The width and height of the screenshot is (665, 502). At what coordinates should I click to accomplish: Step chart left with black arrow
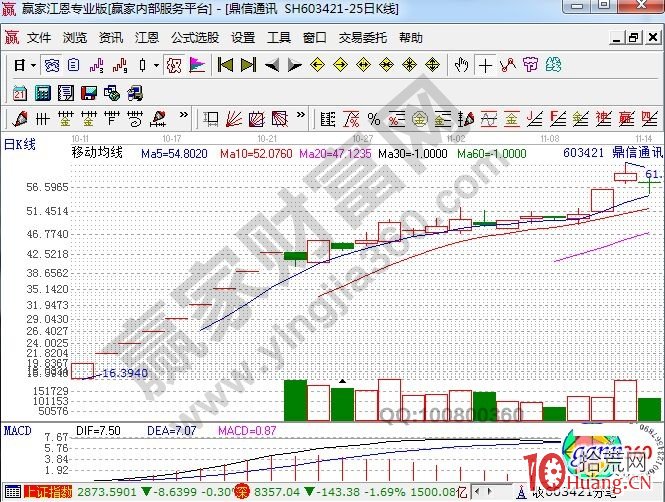[271, 65]
